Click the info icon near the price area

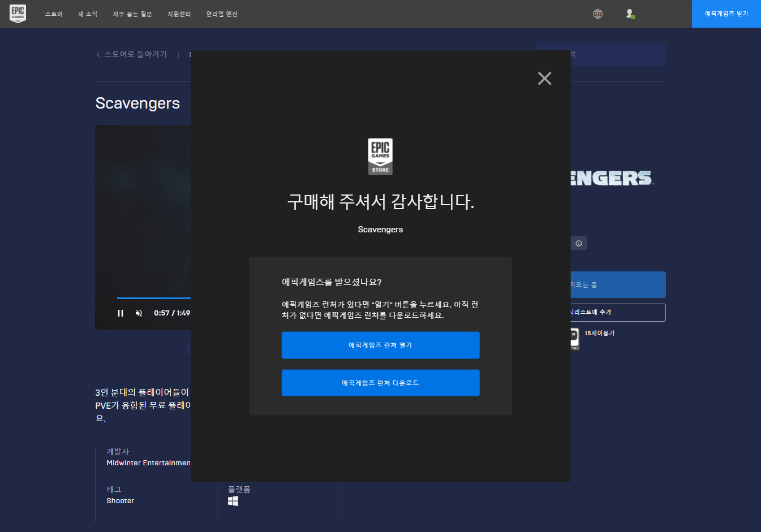[579, 243]
